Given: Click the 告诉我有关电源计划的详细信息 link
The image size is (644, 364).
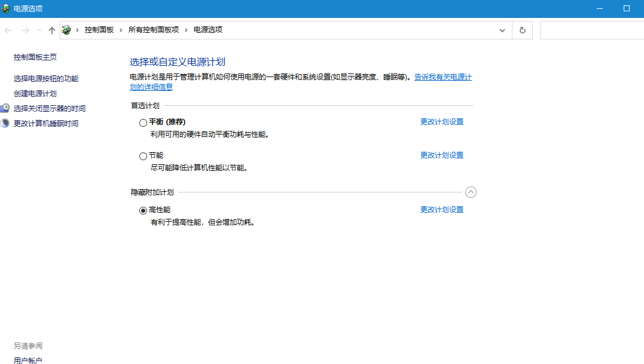Looking at the screenshot, I should [x=441, y=77].
